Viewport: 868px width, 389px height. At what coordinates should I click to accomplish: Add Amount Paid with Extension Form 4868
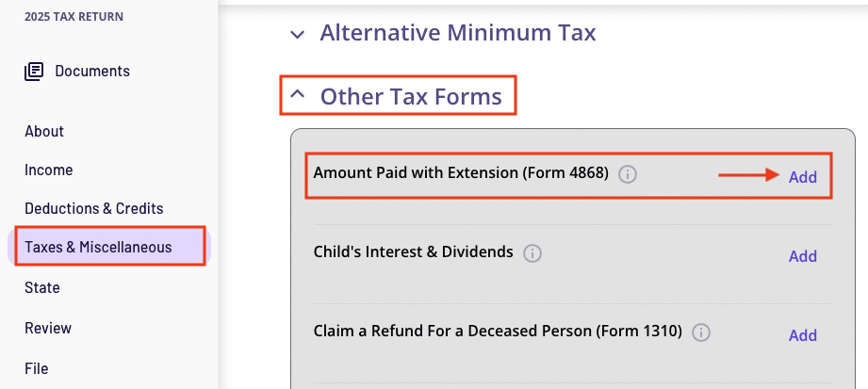click(x=803, y=177)
